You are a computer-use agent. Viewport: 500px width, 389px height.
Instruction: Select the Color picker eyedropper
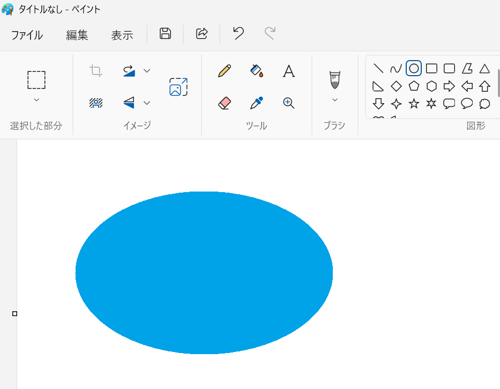point(257,103)
